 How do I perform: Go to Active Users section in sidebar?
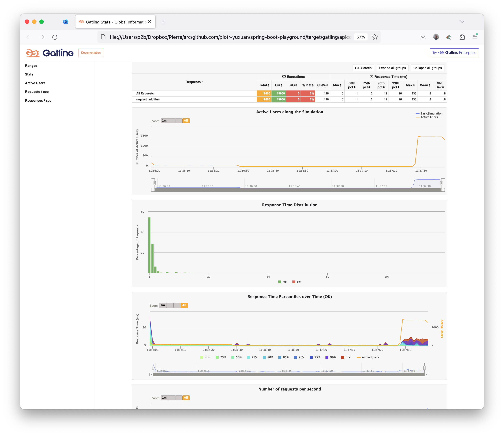coord(35,83)
